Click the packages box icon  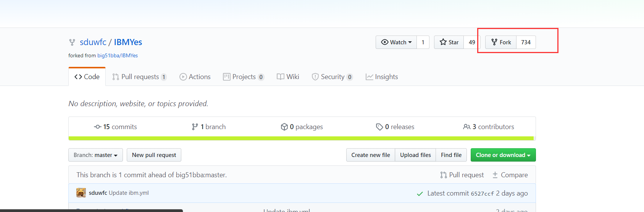[x=284, y=127]
